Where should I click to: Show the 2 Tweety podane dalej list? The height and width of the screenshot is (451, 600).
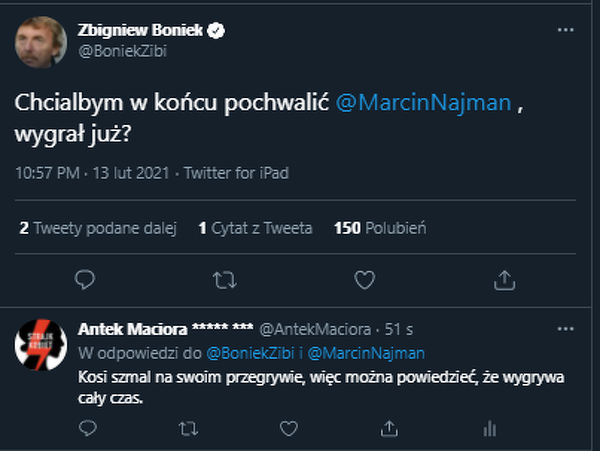pyautogui.click(x=98, y=228)
